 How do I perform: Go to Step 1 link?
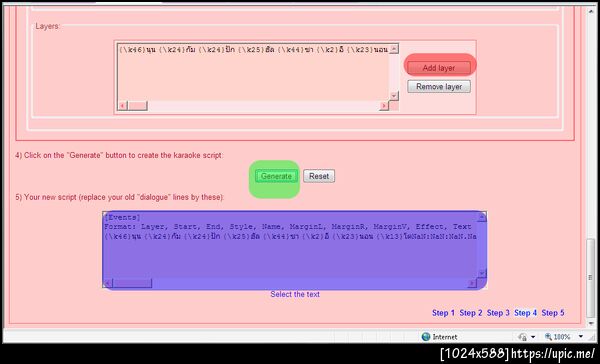(x=443, y=313)
